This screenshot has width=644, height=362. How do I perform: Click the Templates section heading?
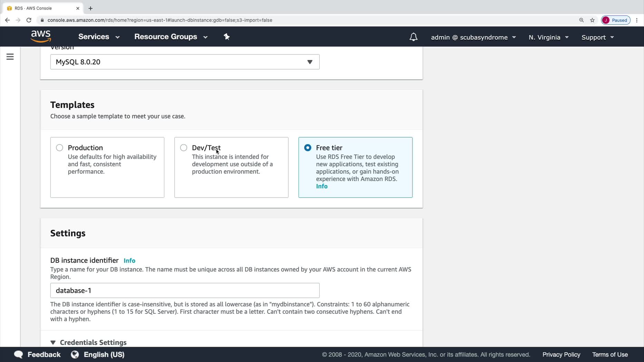click(72, 105)
